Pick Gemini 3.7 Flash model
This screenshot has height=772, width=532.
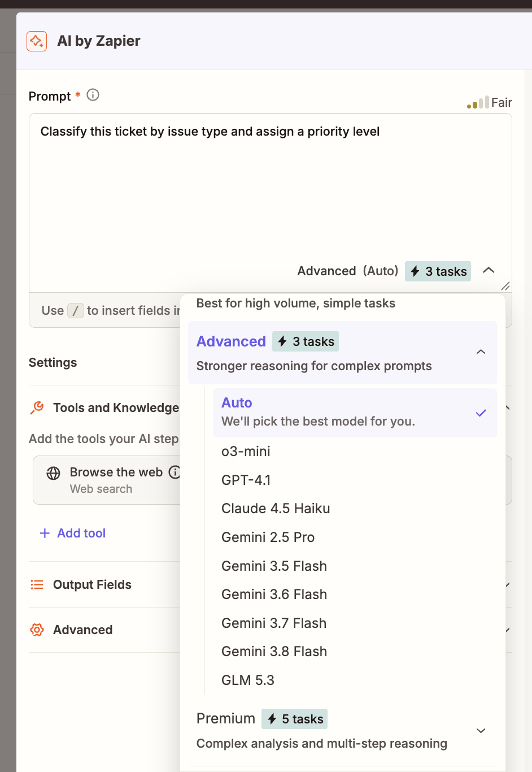tap(274, 623)
